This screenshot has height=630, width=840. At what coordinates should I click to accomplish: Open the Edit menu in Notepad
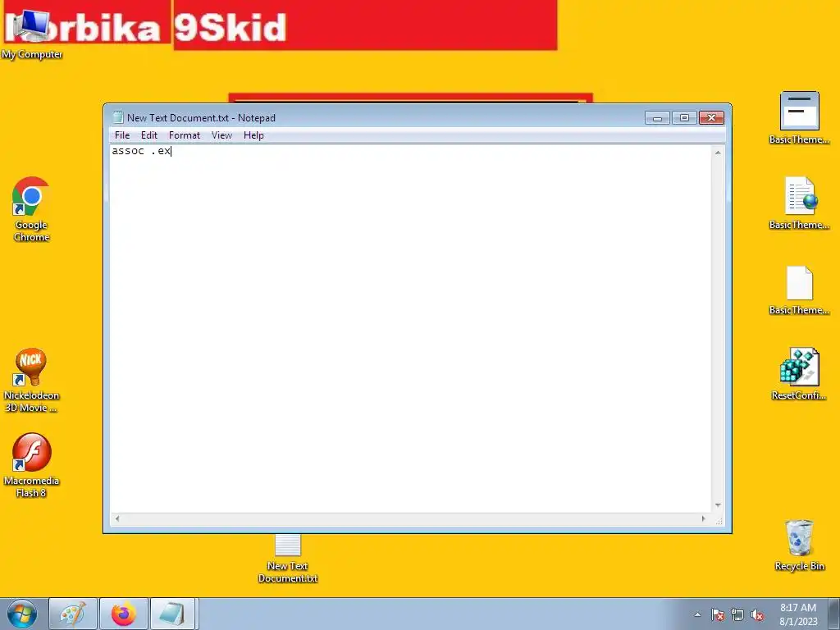[149, 135]
